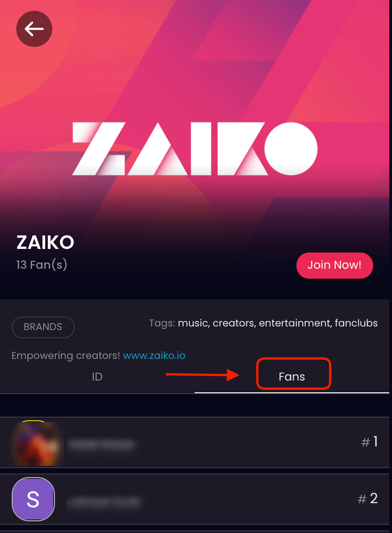
Task: Click the Join Now! button
Action: [335, 266]
